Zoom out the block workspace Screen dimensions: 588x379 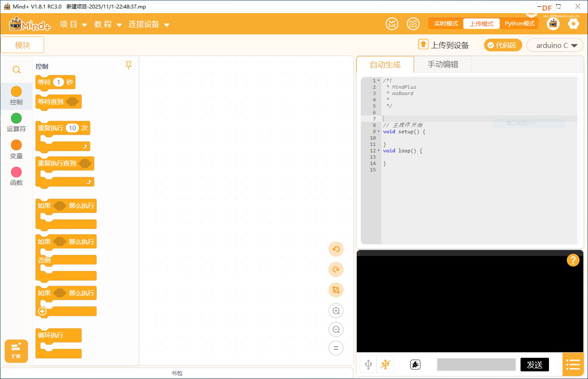[x=336, y=329]
